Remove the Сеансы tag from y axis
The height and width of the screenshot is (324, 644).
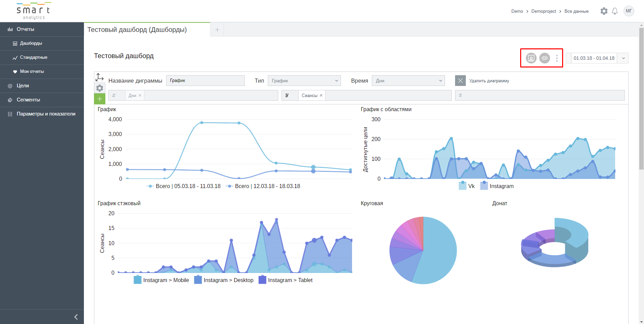coord(321,95)
